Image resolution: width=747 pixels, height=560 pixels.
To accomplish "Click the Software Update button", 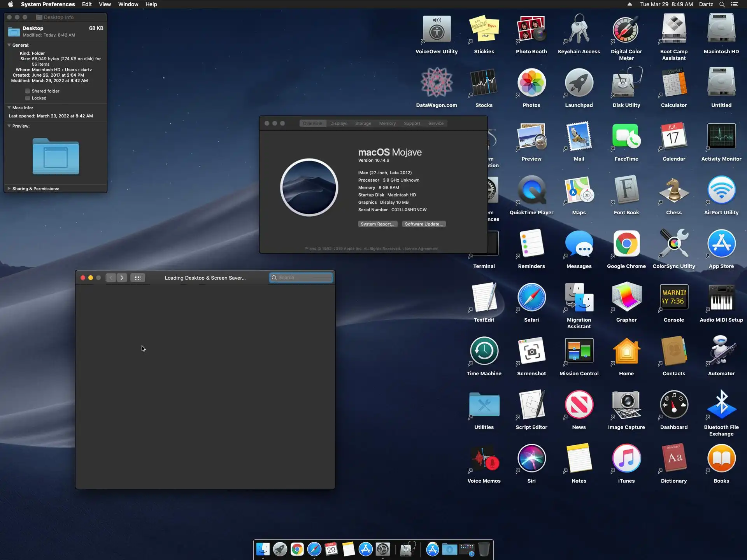I will click(x=423, y=224).
